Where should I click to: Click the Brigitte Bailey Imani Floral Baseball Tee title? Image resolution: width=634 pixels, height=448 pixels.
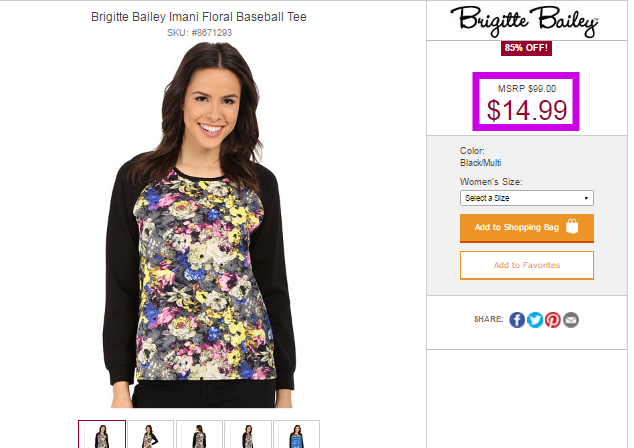(x=199, y=17)
